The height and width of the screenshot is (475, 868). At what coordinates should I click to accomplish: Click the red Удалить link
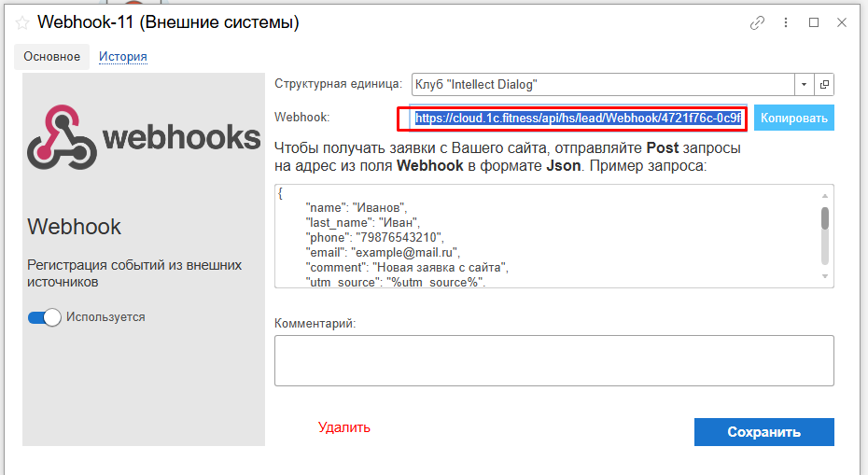tap(343, 427)
